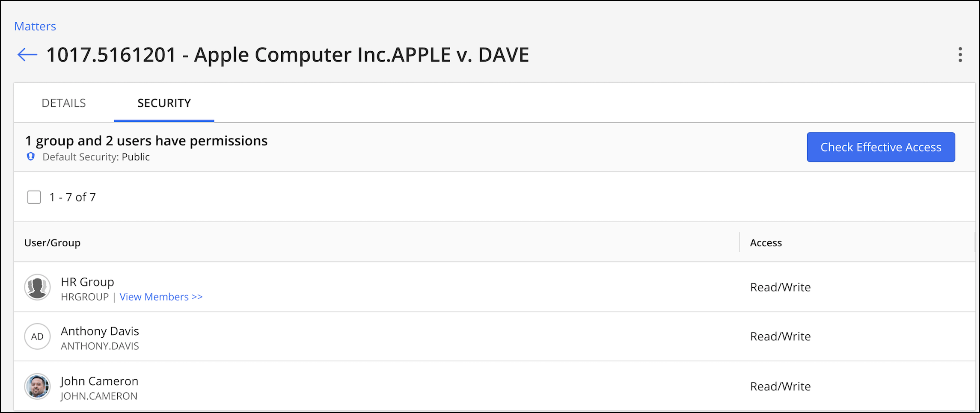The height and width of the screenshot is (413, 980).
Task: Select the SECURITY tab
Action: coord(164,103)
